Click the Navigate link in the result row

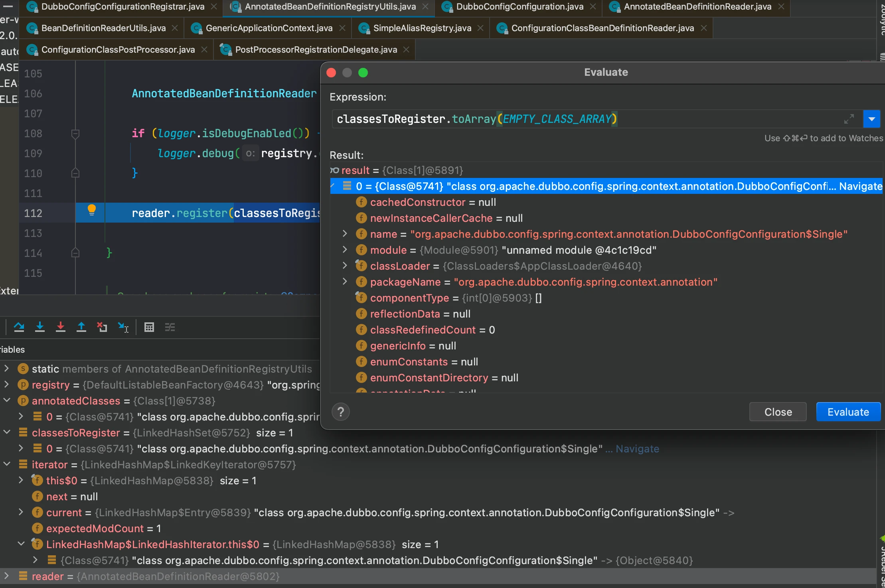click(x=861, y=186)
